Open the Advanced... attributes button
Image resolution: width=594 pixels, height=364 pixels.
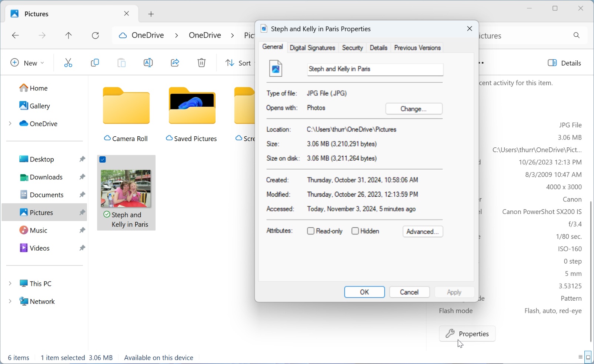(423, 232)
